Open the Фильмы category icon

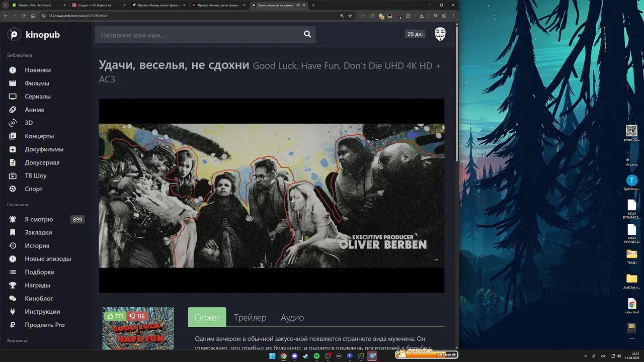tap(13, 83)
